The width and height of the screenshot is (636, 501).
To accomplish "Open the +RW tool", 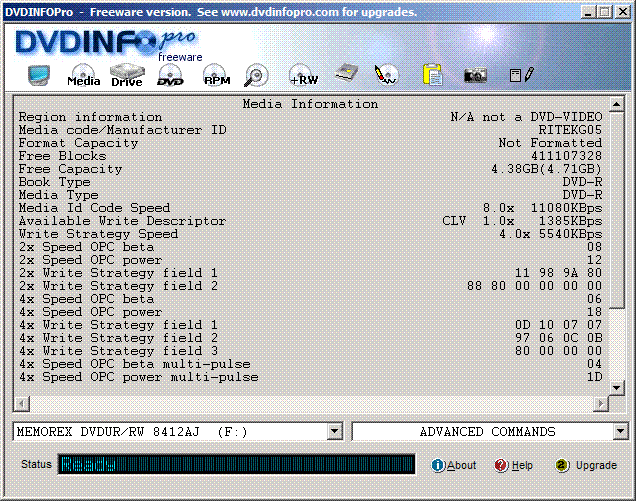I will (303, 75).
